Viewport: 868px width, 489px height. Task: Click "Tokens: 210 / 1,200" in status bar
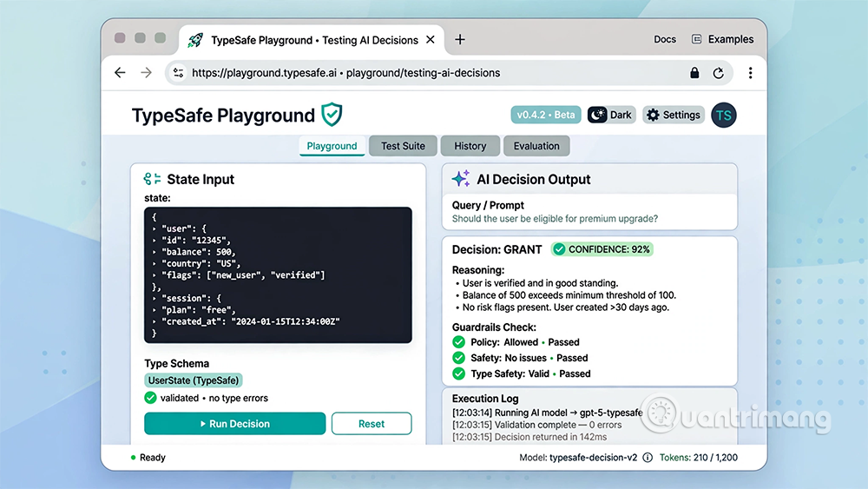click(x=698, y=458)
